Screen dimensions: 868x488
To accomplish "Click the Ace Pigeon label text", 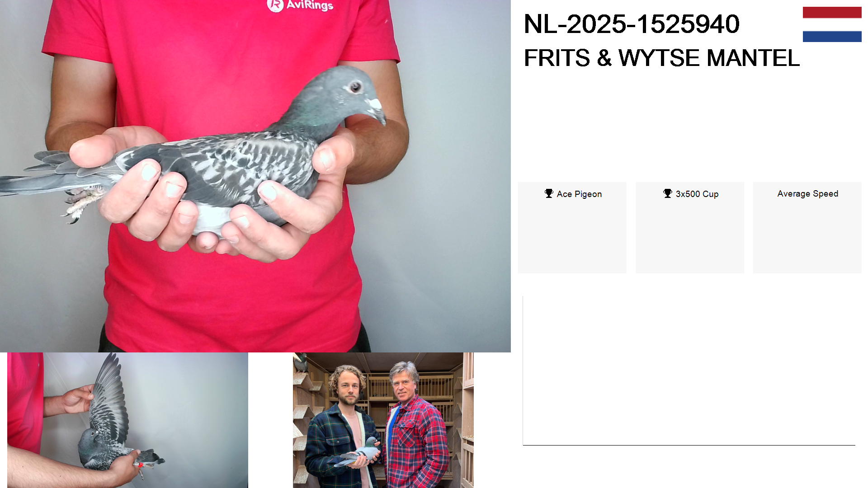I will tap(579, 194).
